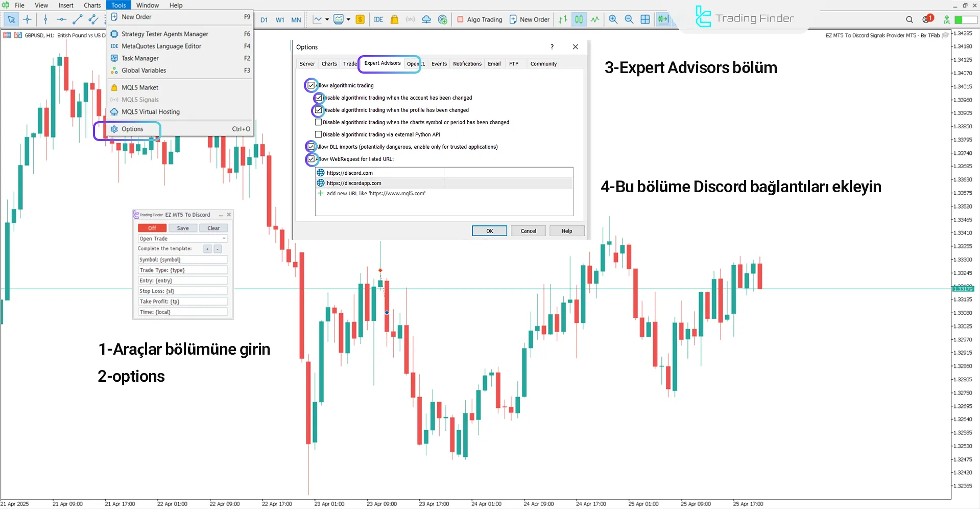This screenshot has width=980, height=509.
Task: Click the Take Profit: {tp} template field
Action: coord(183,302)
